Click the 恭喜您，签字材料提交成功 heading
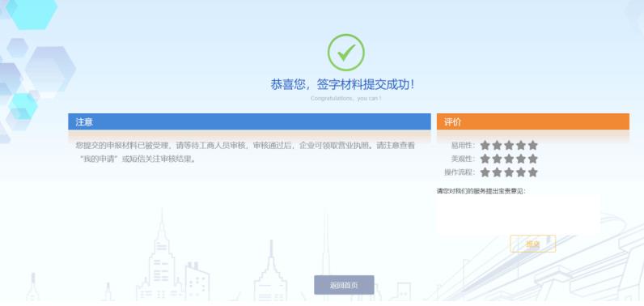This screenshot has width=644, height=306. pos(342,85)
